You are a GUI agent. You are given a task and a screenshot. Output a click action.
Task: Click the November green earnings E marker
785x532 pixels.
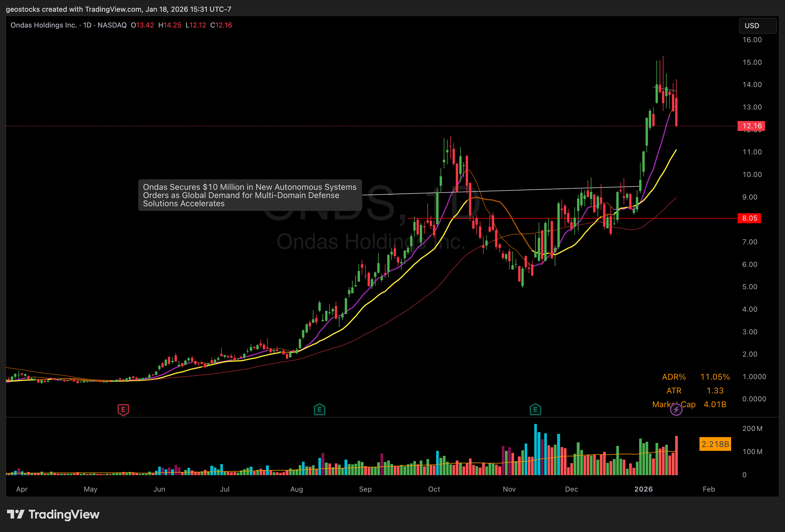coord(535,410)
